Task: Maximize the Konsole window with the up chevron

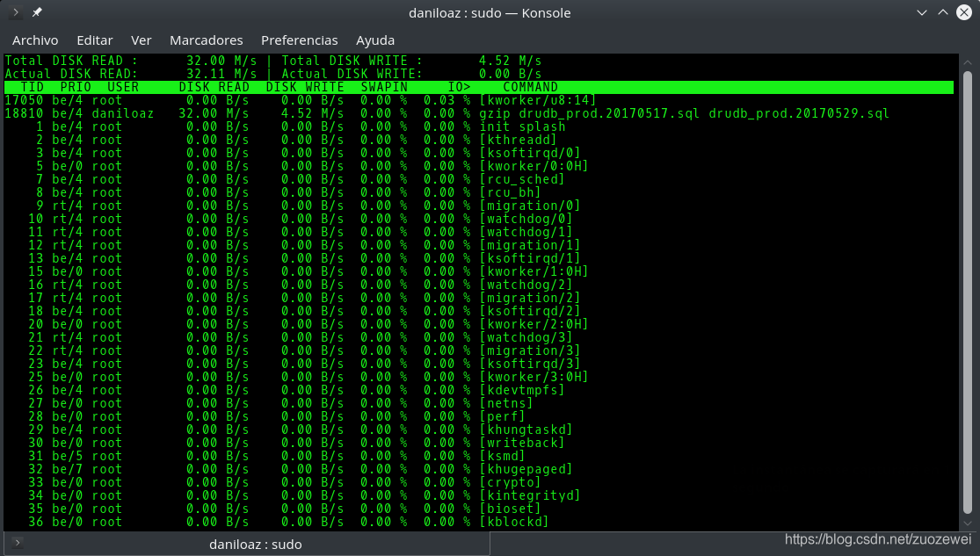Action: coord(943,12)
